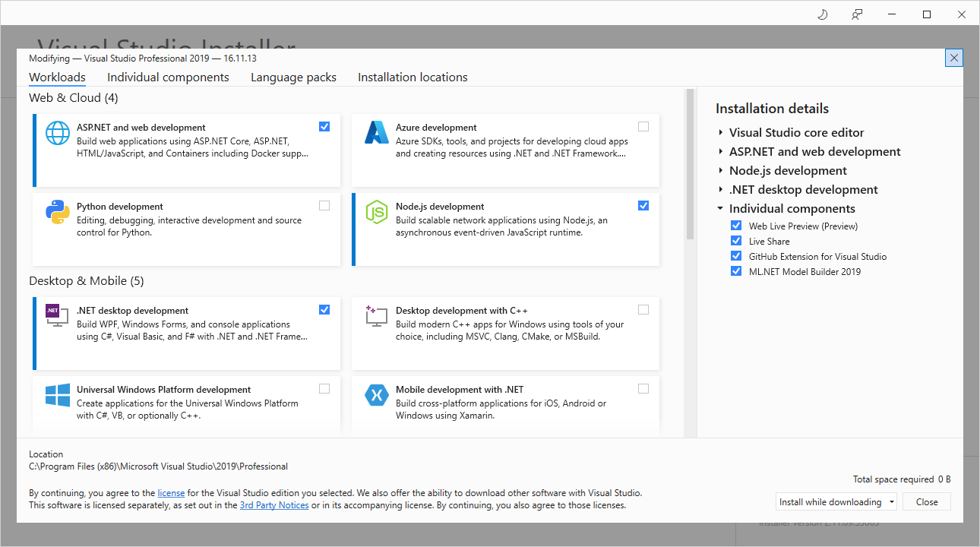Click the Total space required value
980x547 pixels.
click(x=944, y=479)
